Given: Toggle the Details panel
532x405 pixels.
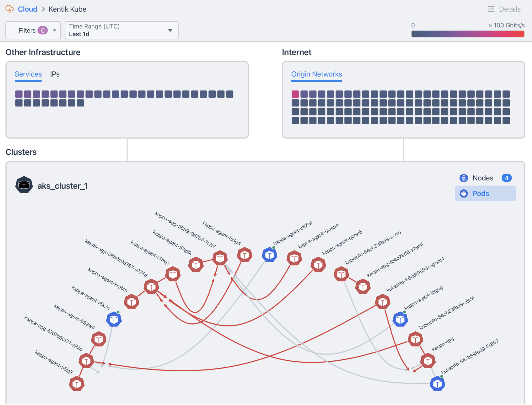Looking at the screenshot, I should point(504,9).
